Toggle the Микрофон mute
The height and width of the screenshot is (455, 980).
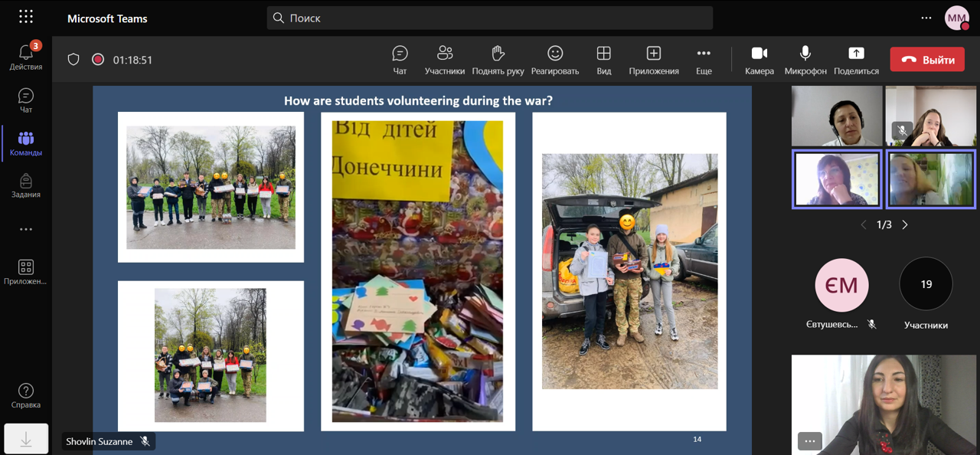[x=805, y=60]
